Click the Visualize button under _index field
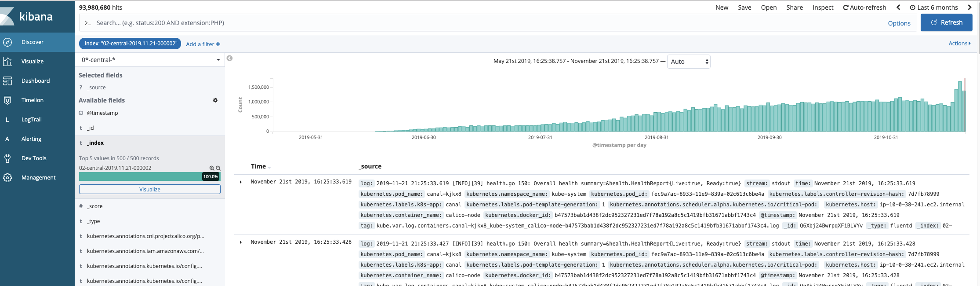This screenshot has width=980, height=286. [x=150, y=189]
